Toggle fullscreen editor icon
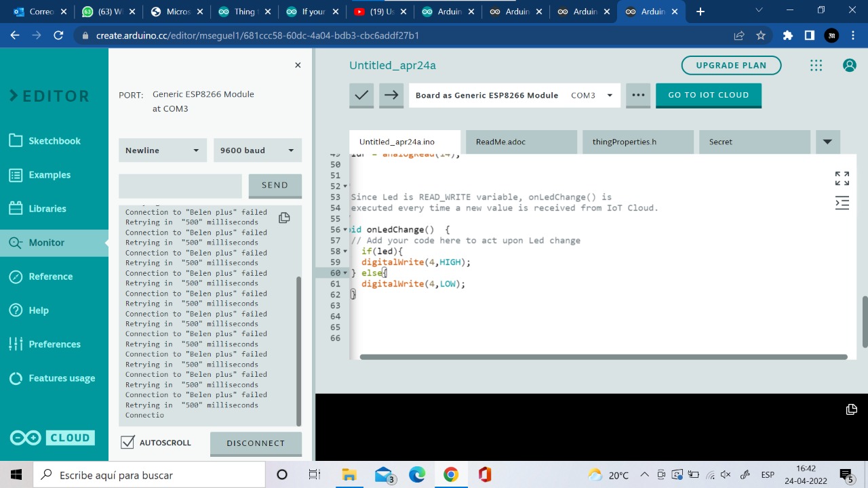Viewport: 868px width, 488px height. click(842, 178)
